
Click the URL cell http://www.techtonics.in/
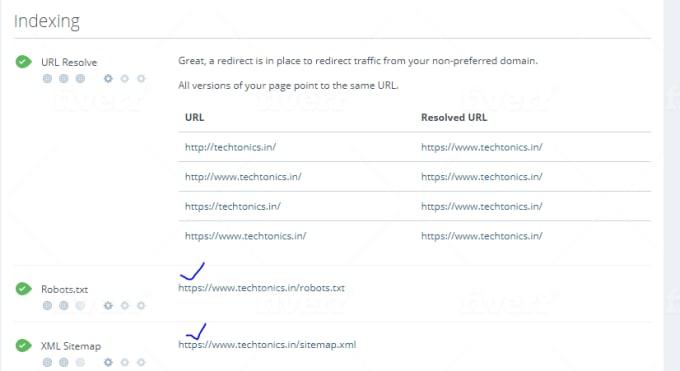point(243,177)
